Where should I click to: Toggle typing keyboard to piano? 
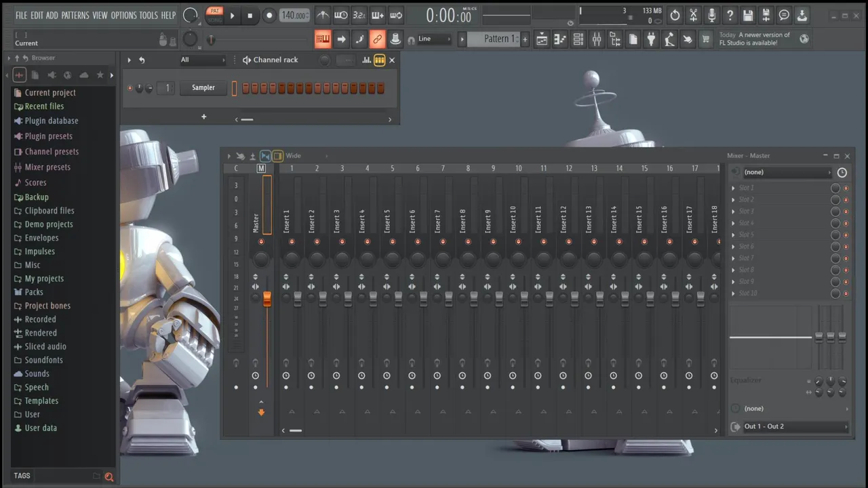[x=323, y=39]
